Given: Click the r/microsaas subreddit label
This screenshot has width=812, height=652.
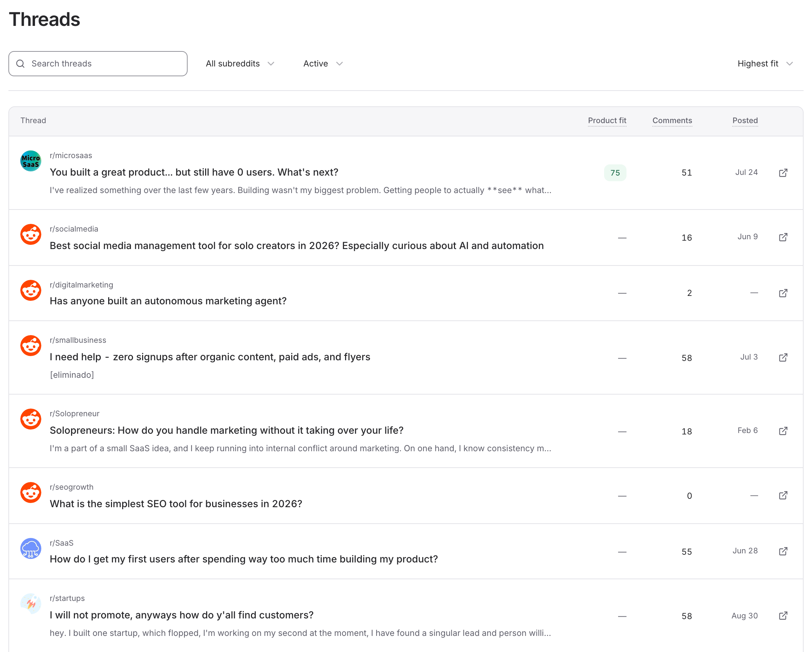Looking at the screenshot, I should 71,155.
